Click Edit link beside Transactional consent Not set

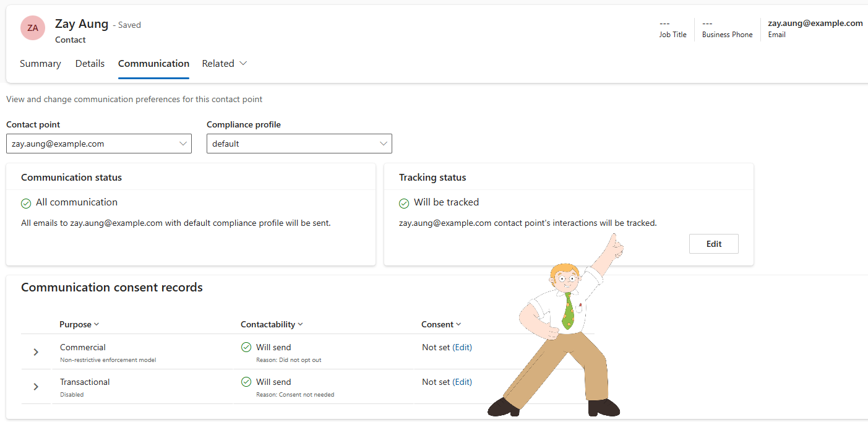(x=463, y=382)
